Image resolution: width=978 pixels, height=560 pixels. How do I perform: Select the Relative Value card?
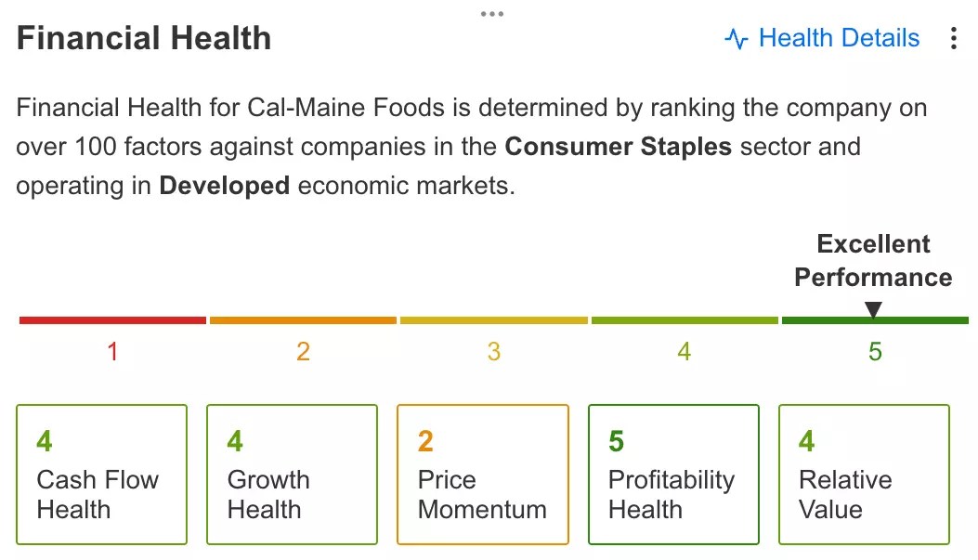click(x=864, y=475)
